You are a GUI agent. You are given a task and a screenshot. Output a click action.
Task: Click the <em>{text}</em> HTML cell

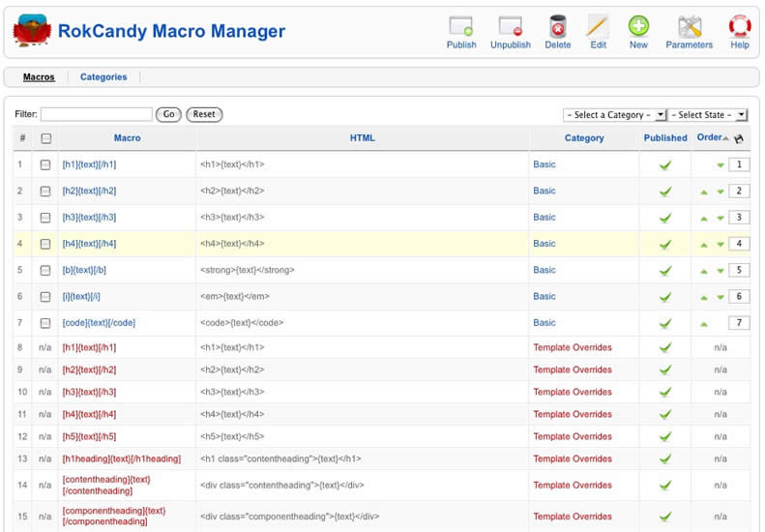(x=235, y=296)
